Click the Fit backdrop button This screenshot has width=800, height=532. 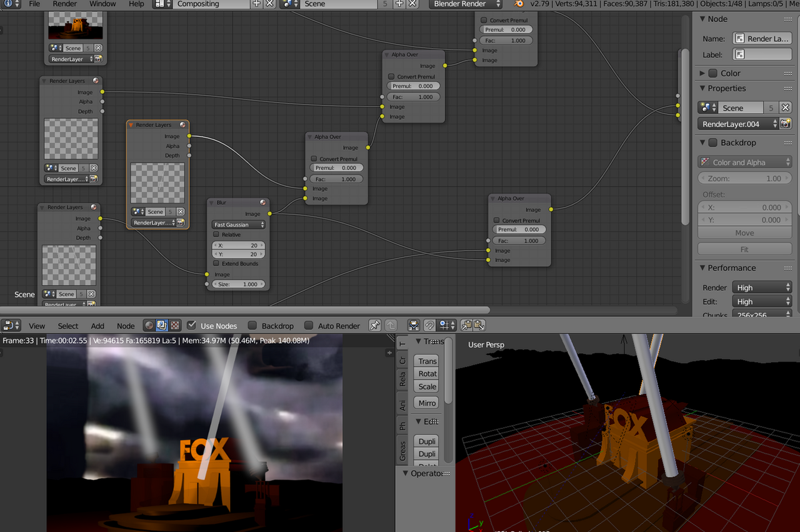coord(745,249)
